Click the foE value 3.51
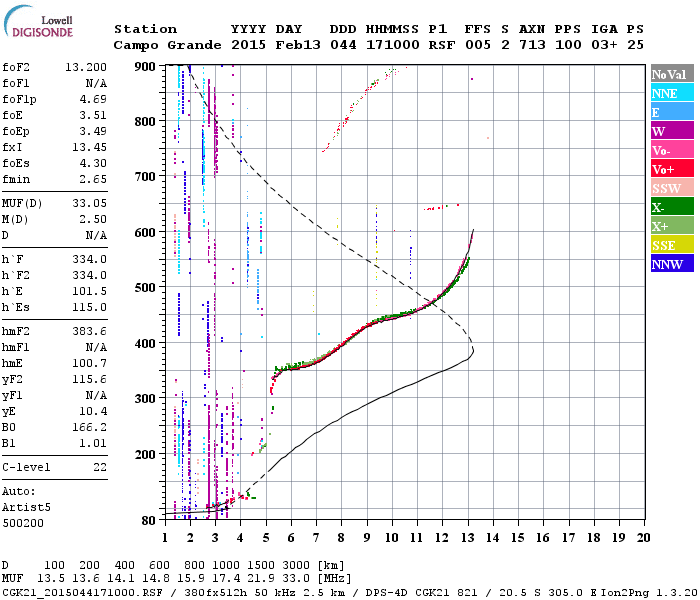This screenshot has width=700, height=600. pos(93,115)
